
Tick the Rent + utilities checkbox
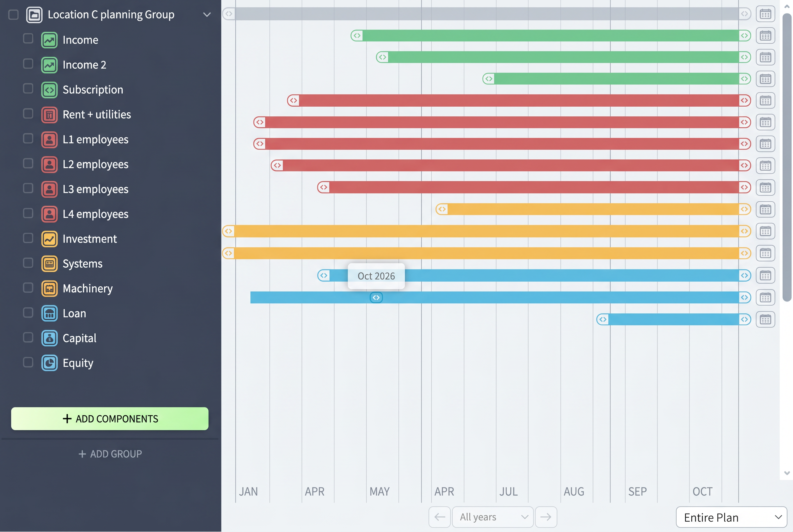click(x=28, y=113)
